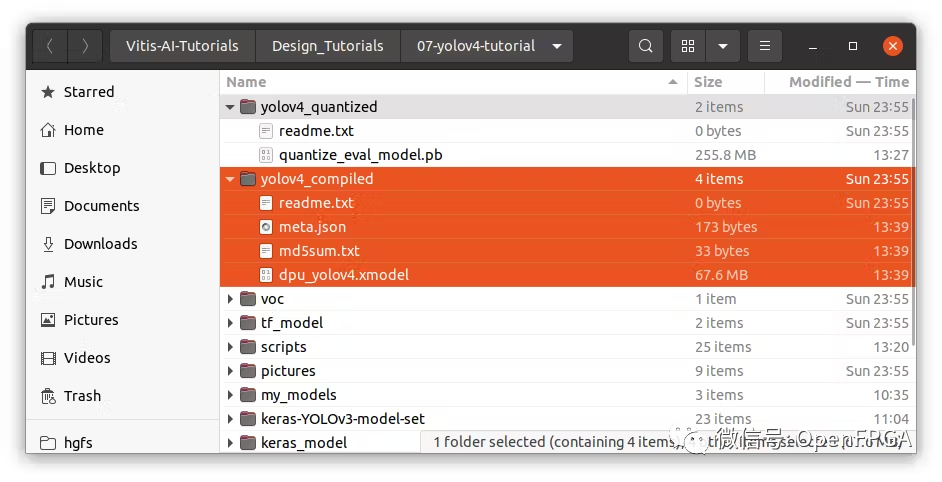Image resolution: width=942 pixels, height=482 pixels.
Task: Navigate to Vitis-AI-Tutorials in path bar
Action: point(182,46)
